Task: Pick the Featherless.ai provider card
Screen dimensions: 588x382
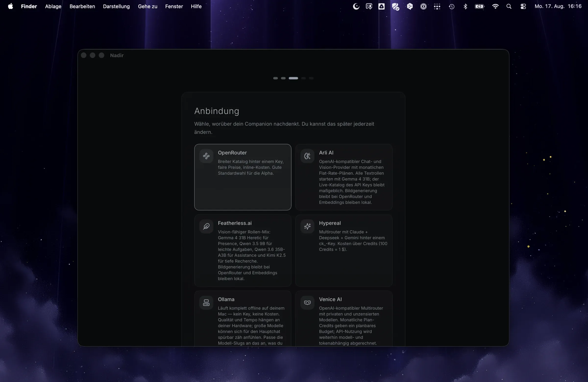Action: click(x=243, y=250)
